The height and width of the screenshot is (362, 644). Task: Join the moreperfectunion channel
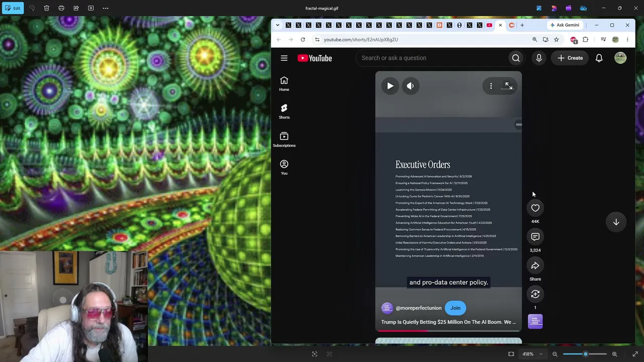[455, 308]
